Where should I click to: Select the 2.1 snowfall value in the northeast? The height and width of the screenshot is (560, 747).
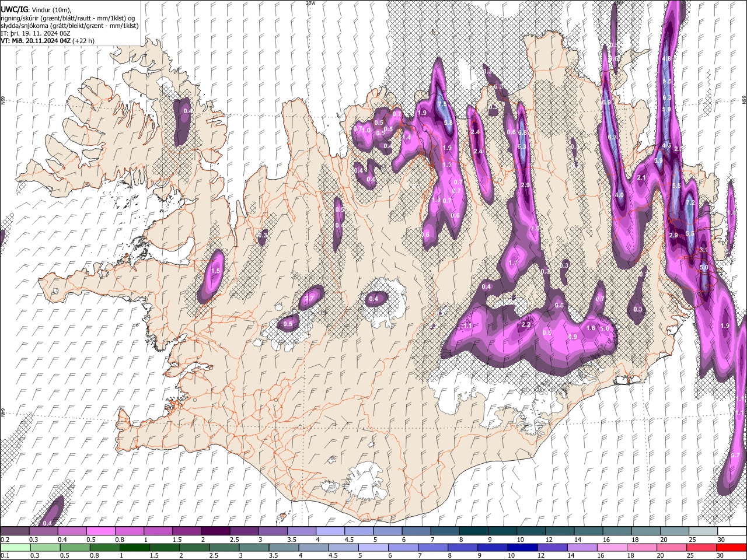point(642,177)
